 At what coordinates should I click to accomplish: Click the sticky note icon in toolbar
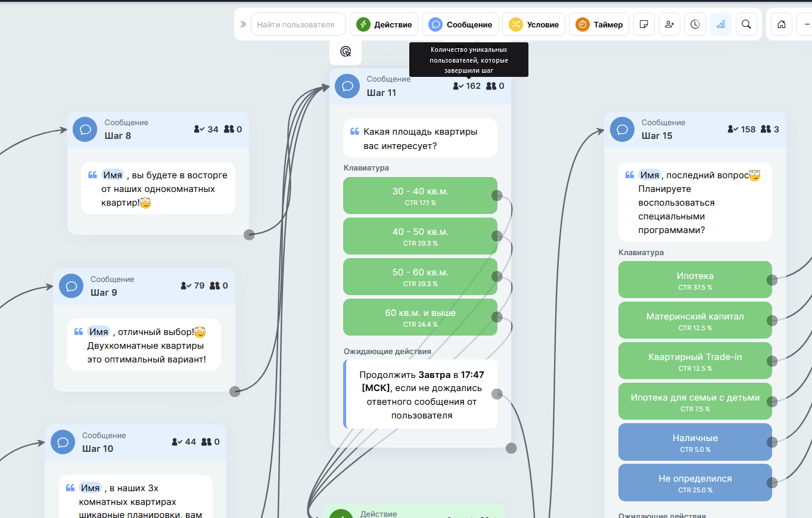[x=643, y=24]
